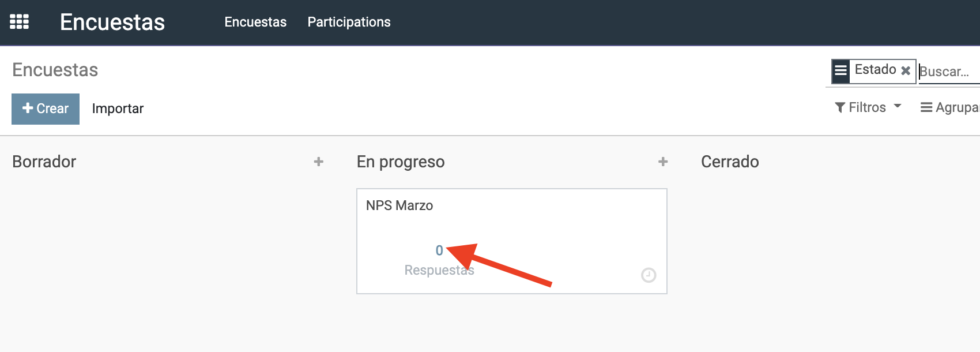Open the Agrupar por dropdown
This screenshot has width=980, height=352.
tap(950, 107)
